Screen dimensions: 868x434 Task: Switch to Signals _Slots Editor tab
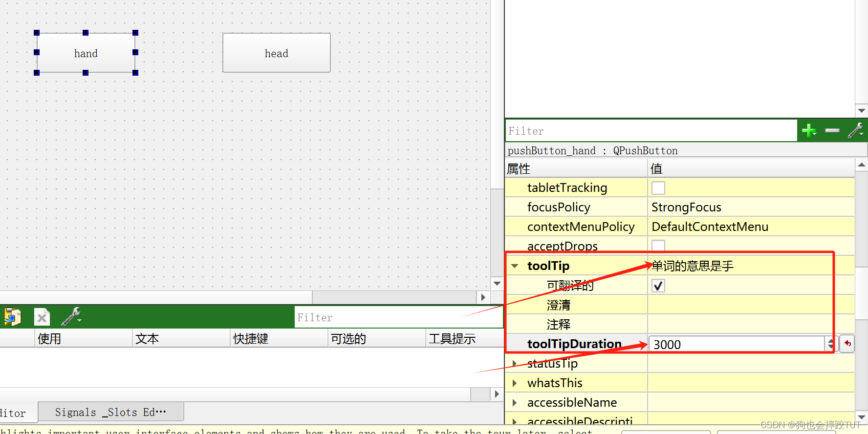pyautogui.click(x=111, y=412)
